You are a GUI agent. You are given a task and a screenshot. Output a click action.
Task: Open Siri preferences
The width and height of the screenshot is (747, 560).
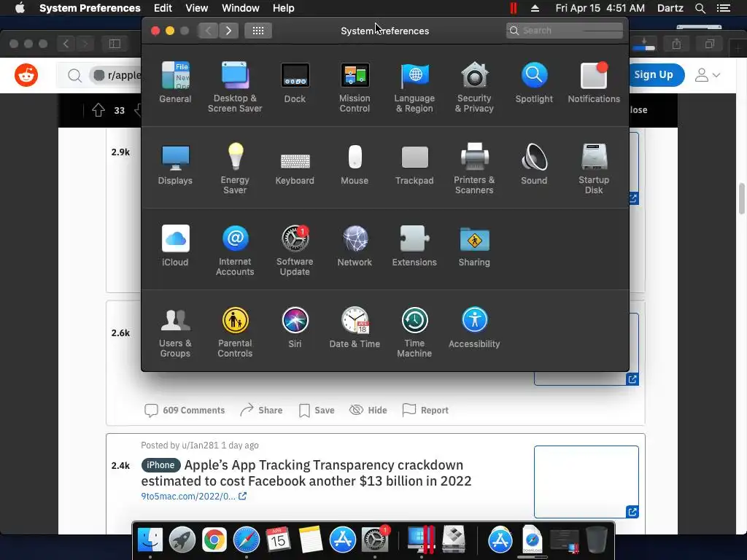[x=295, y=327]
